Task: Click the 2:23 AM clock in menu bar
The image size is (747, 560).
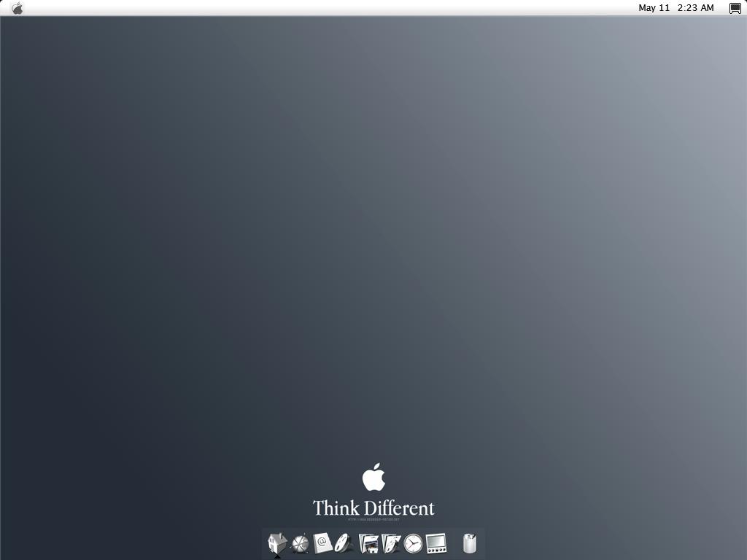Action: point(695,7)
